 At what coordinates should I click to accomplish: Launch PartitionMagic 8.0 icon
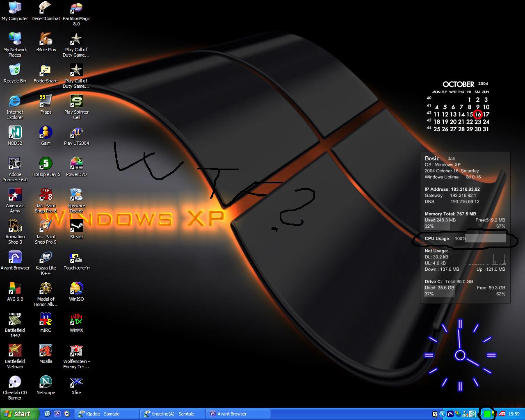76,14
